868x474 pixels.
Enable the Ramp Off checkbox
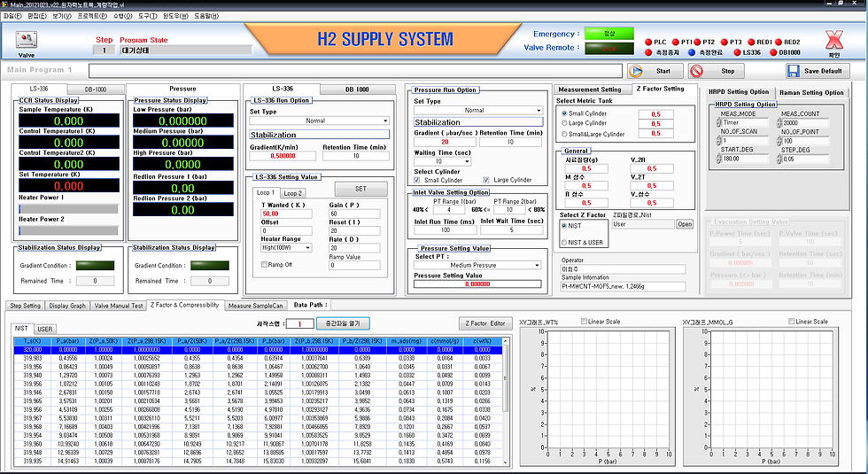tap(264, 265)
